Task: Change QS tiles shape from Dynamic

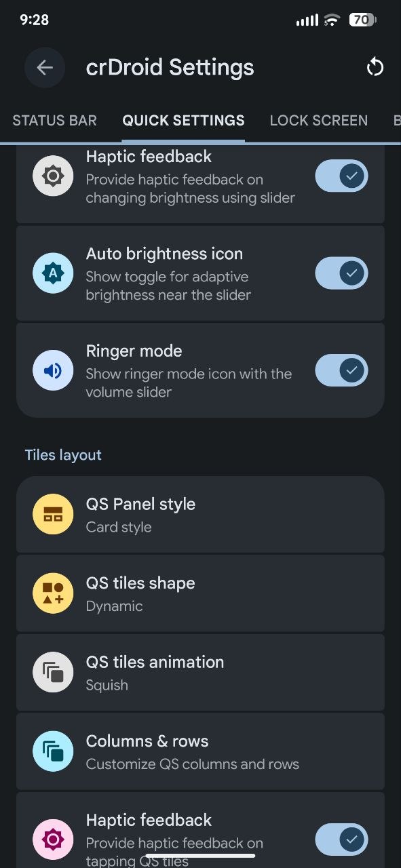Action: [x=200, y=594]
